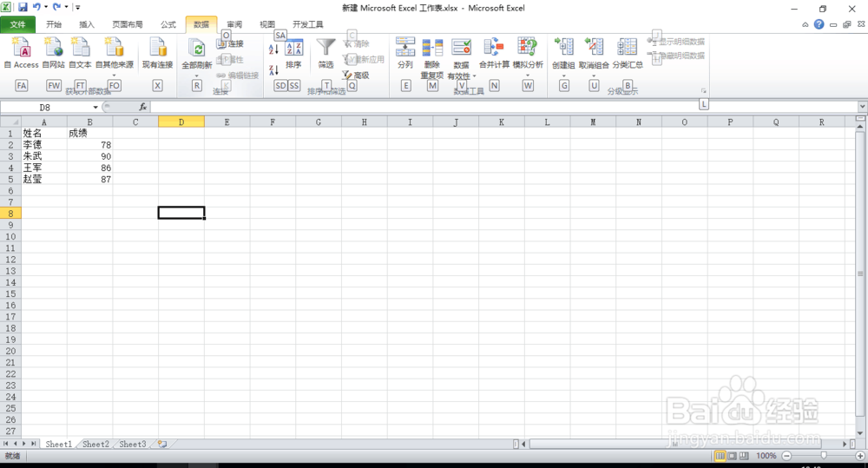Screen dimensions: 868x468
Task: Click the Redo arrow
Action: coord(56,7)
